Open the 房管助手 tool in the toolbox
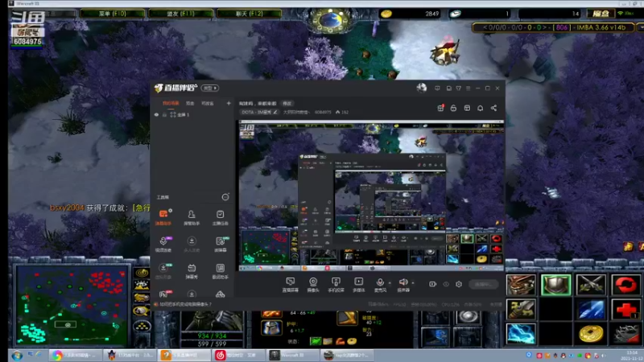 [x=192, y=217]
